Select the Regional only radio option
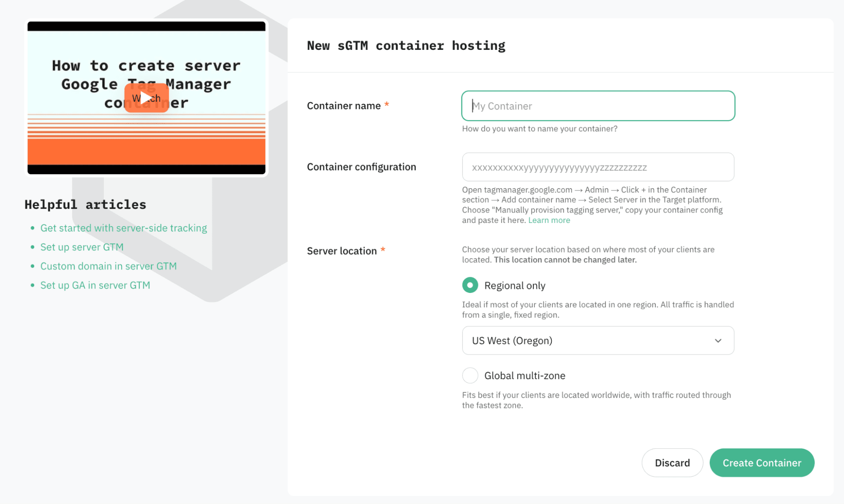The image size is (844, 504). [470, 285]
